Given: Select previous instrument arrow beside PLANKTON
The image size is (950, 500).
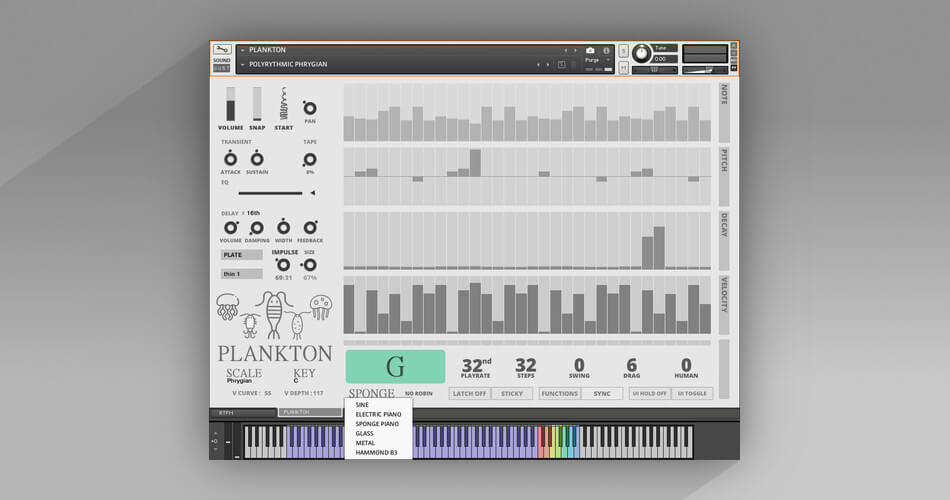Looking at the screenshot, I should coord(566,51).
